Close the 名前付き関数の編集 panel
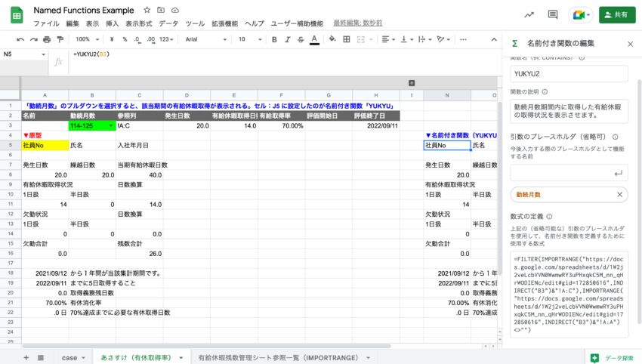 pyautogui.click(x=630, y=44)
